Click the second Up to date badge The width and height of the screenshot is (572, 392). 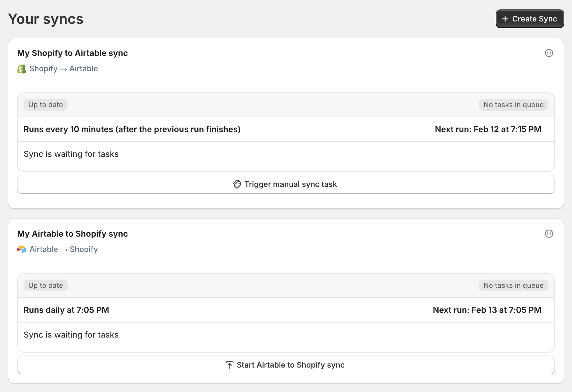pos(46,285)
